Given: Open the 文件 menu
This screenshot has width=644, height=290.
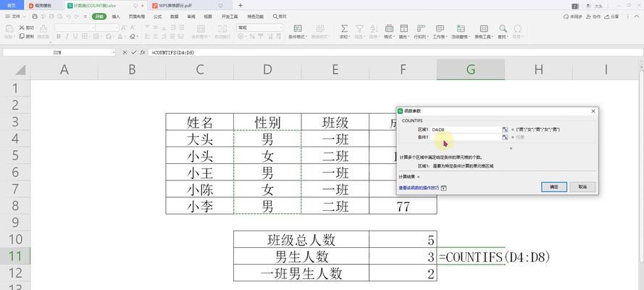Looking at the screenshot, I should [15, 17].
